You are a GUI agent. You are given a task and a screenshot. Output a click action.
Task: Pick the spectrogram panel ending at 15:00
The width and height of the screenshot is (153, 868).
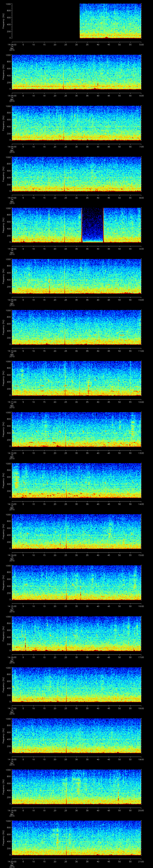77,531
